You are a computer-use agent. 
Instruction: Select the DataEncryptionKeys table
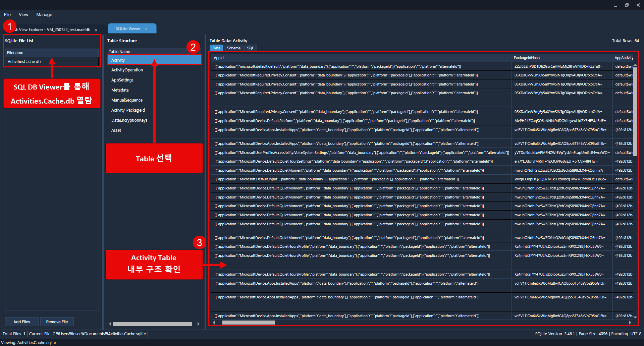pyautogui.click(x=129, y=120)
